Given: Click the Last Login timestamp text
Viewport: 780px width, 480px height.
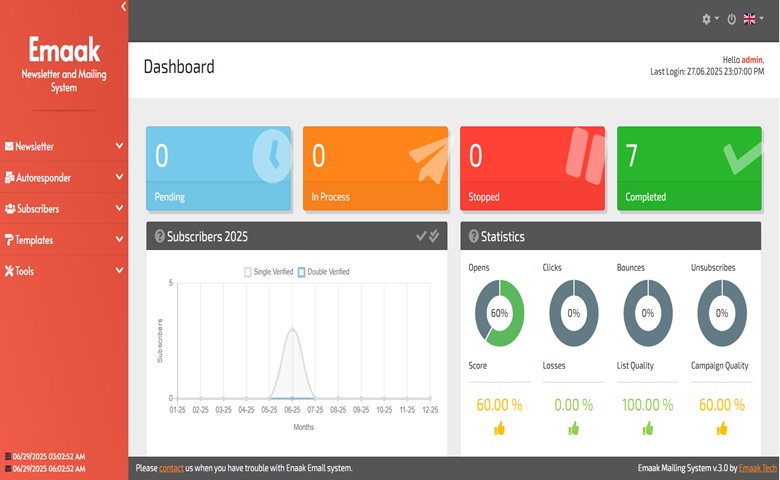Looking at the screenshot, I should (x=707, y=72).
